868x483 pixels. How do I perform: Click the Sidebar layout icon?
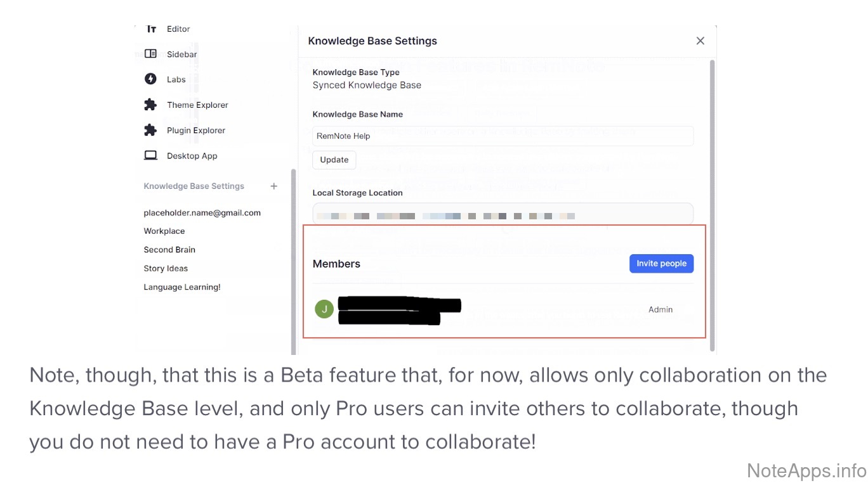click(150, 55)
